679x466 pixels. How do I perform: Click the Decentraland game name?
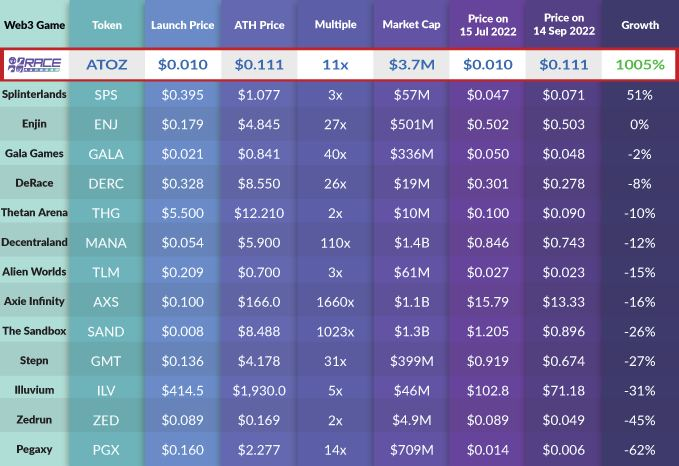pyautogui.click(x=34, y=242)
